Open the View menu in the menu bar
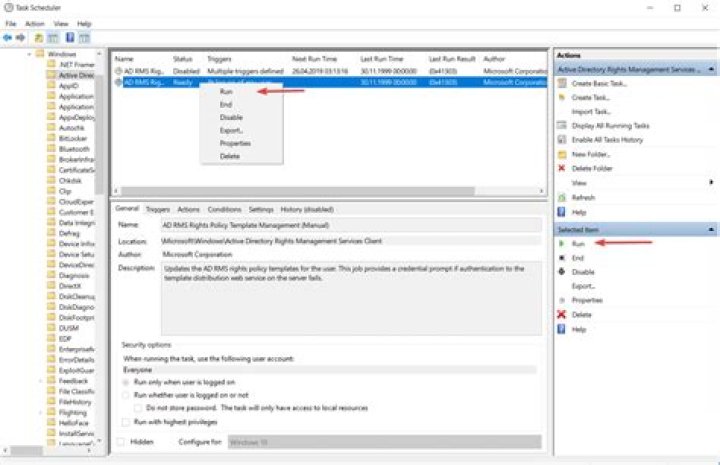This screenshot has height=465, width=720. 61,24
